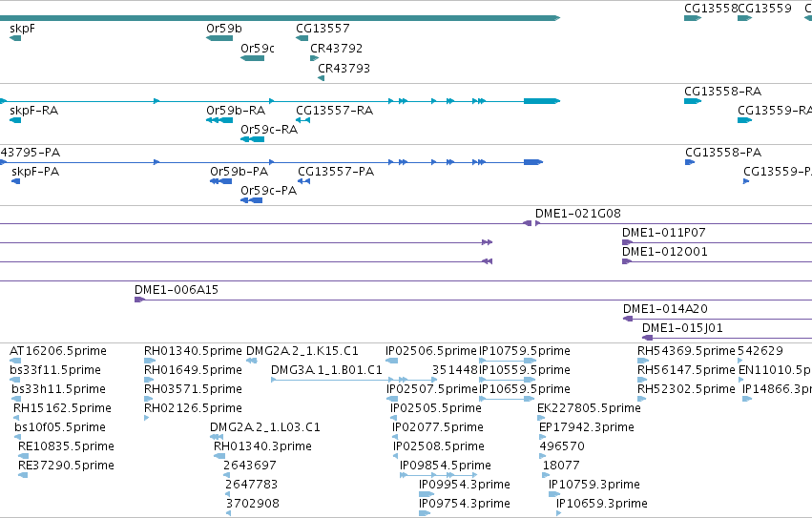Select CG13558-PA coding feature

point(690,162)
